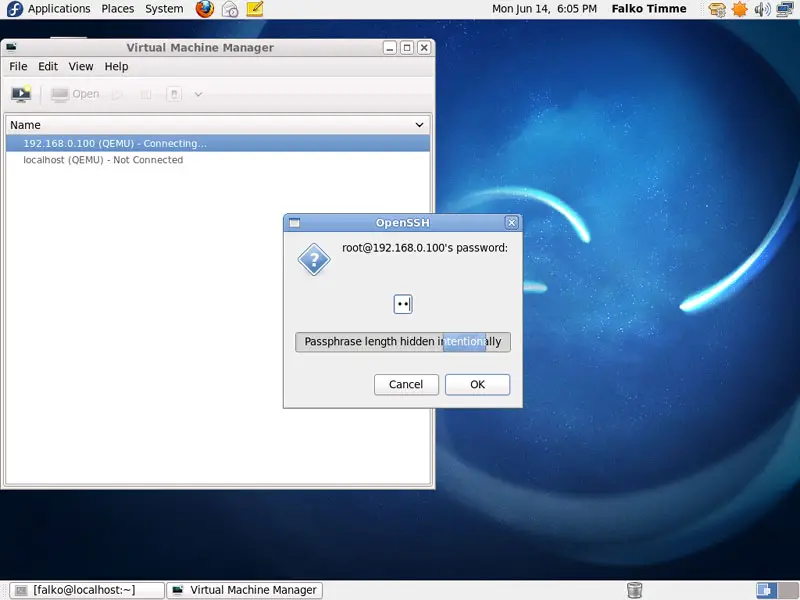Close the OpenSSH dialog
Screen dimensions: 800x600
[511, 223]
